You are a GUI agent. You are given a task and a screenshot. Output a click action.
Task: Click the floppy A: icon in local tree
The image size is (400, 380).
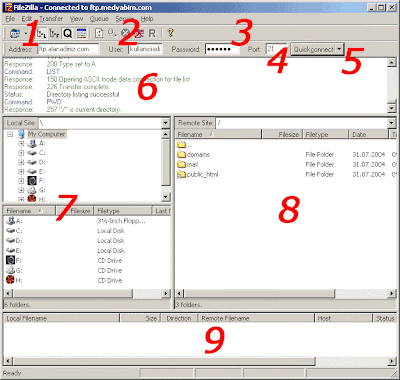coord(32,144)
